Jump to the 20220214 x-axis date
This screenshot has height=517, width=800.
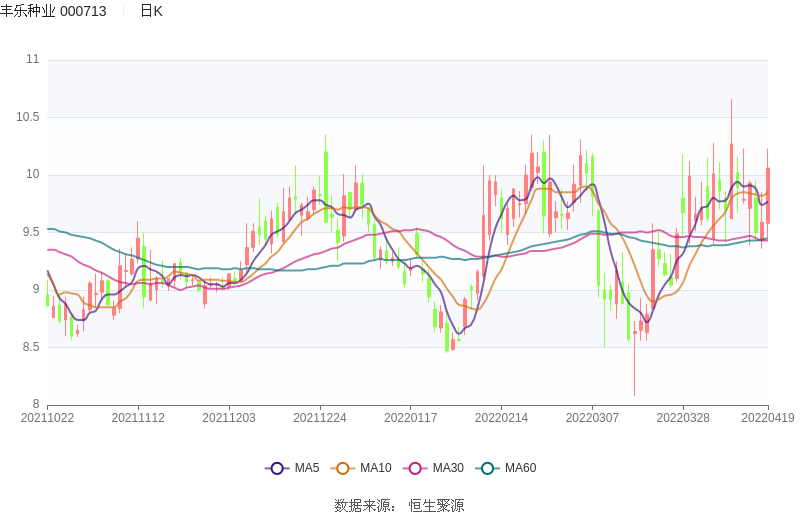(502, 418)
